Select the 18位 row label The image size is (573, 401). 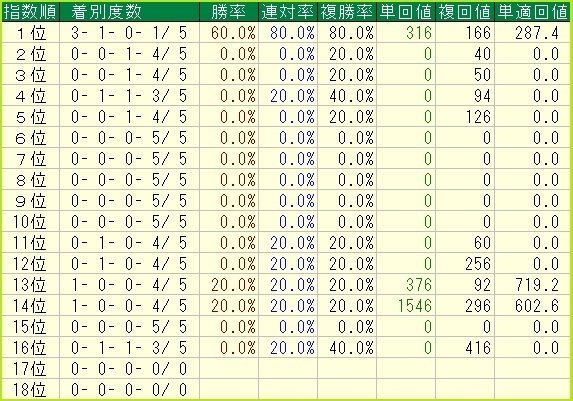30,390
